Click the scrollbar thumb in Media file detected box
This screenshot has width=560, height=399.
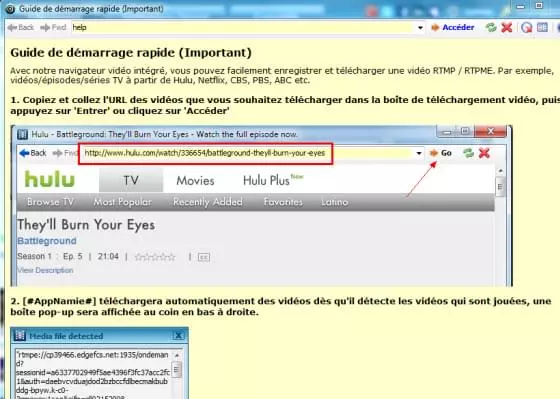pyautogui.click(x=176, y=370)
